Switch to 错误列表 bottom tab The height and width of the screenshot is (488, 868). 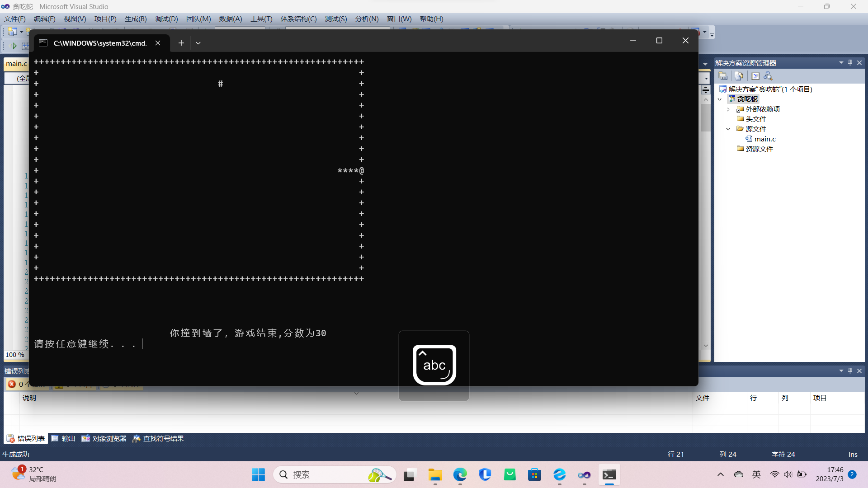click(x=26, y=438)
